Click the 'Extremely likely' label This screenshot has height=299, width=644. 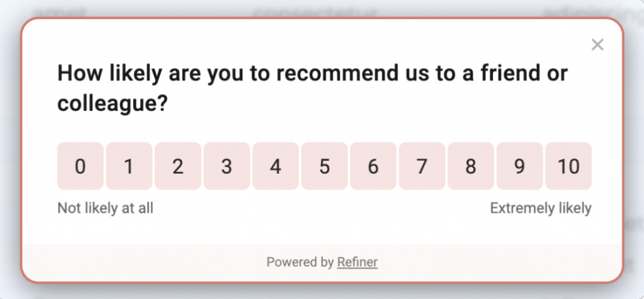pyautogui.click(x=541, y=209)
